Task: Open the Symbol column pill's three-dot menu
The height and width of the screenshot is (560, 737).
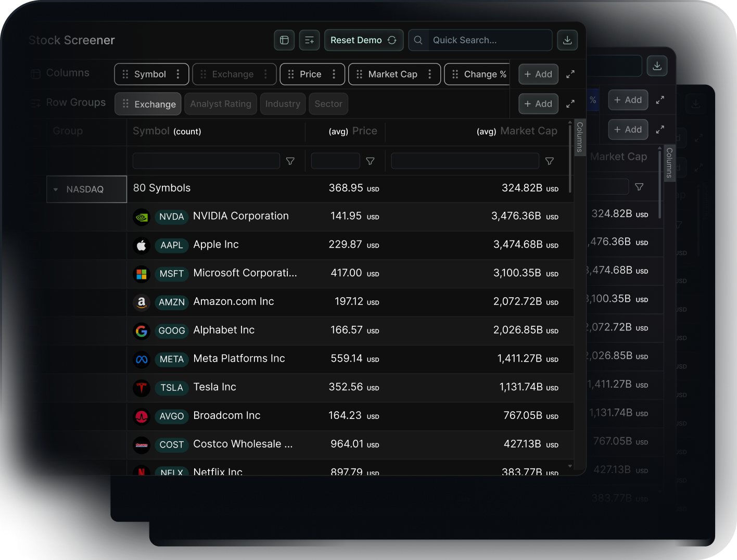Action: [x=178, y=74]
